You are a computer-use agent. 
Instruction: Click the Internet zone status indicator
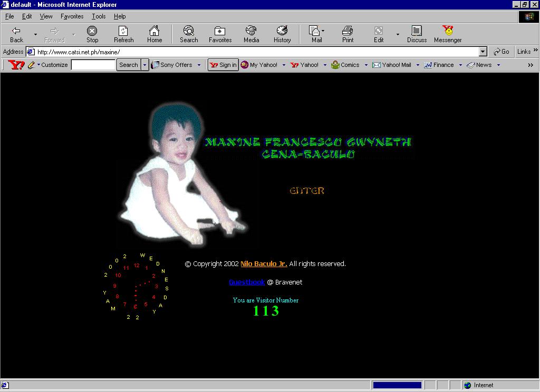click(x=479, y=385)
